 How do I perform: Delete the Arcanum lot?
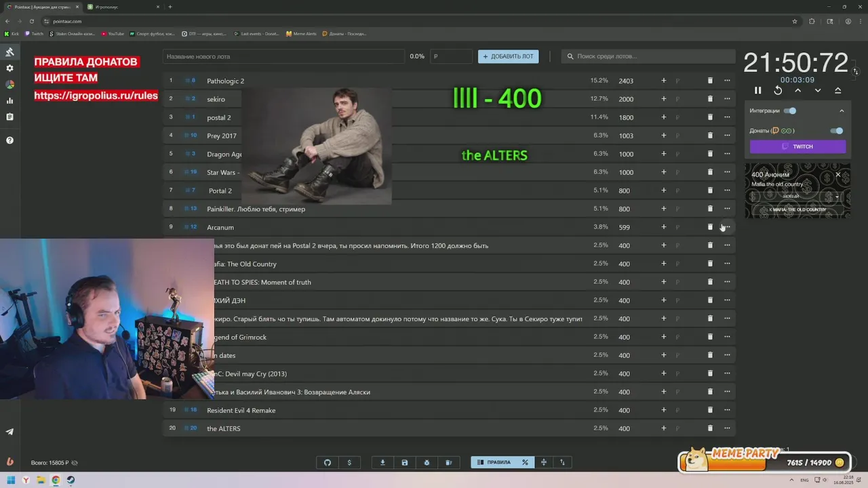point(710,227)
